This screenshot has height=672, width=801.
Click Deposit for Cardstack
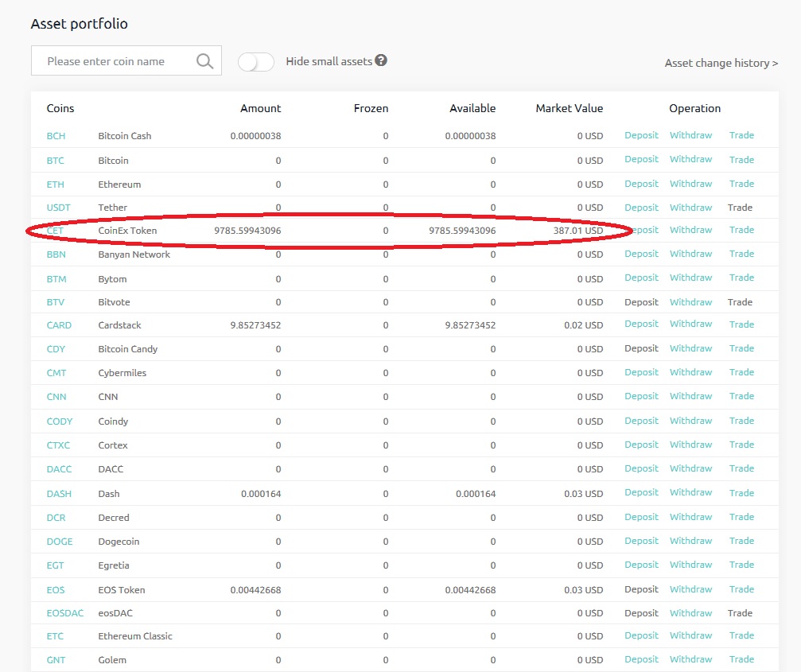point(641,324)
